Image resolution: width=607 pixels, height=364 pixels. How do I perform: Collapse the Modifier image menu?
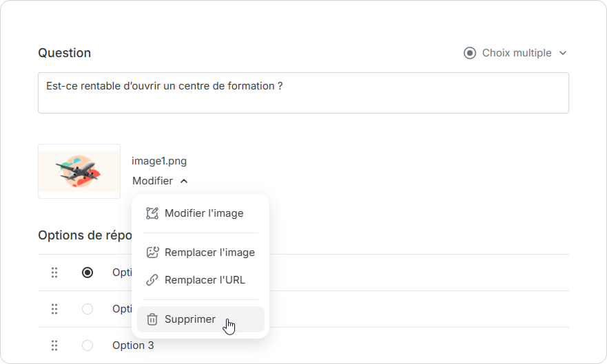coord(160,181)
